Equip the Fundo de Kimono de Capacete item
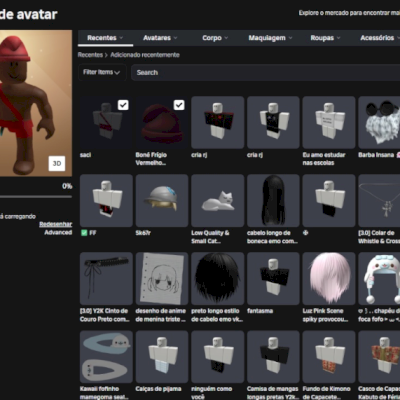Image resolution: width=400 pixels, height=400 pixels. pos(329,357)
